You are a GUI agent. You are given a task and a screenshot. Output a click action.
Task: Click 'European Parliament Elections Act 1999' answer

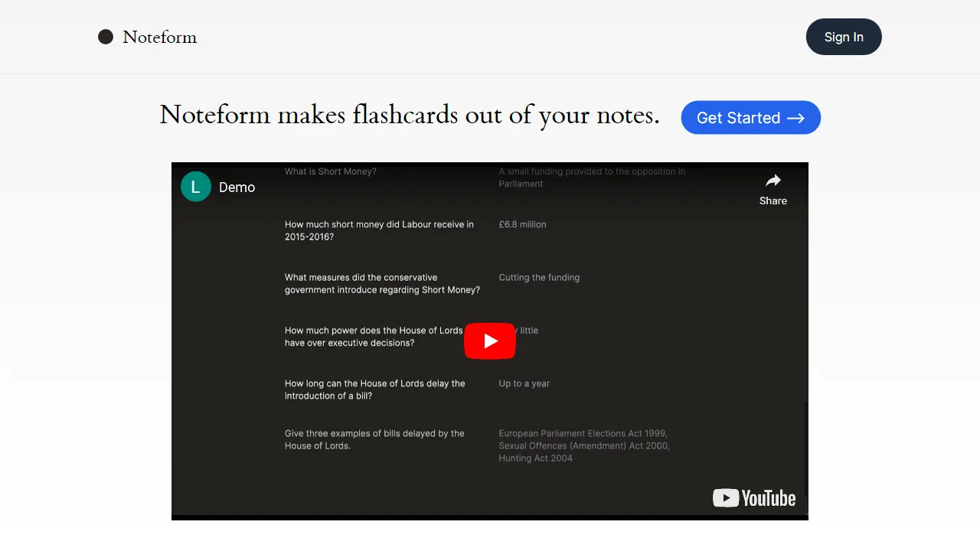click(x=584, y=445)
